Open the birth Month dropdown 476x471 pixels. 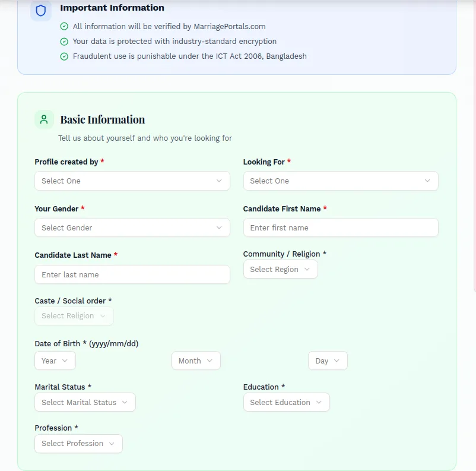click(196, 361)
